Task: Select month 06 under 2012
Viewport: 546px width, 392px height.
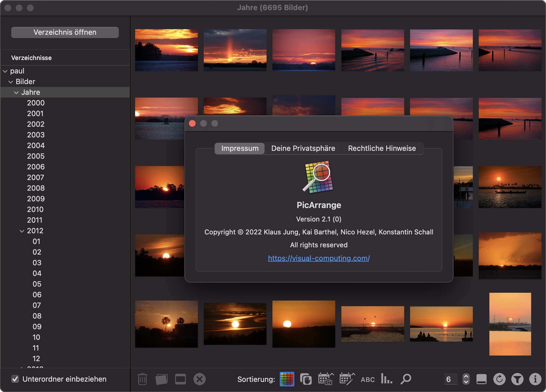Action: click(x=37, y=295)
